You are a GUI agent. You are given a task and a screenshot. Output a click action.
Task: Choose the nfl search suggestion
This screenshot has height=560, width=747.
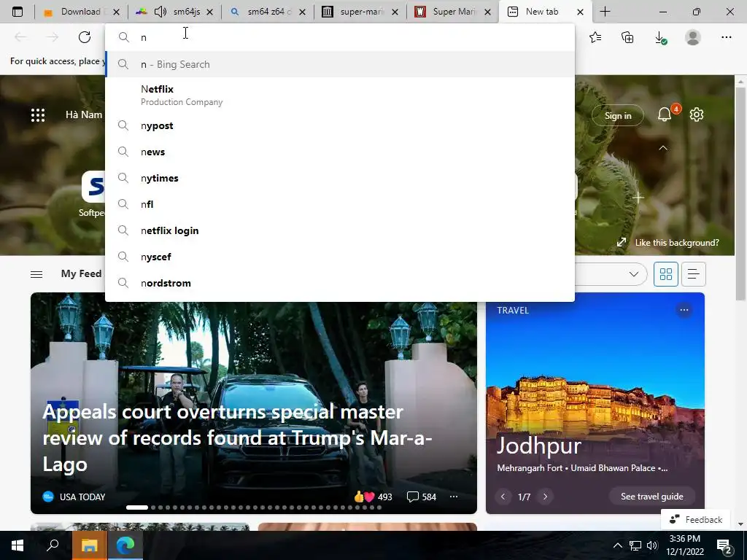click(x=340, y=204)
